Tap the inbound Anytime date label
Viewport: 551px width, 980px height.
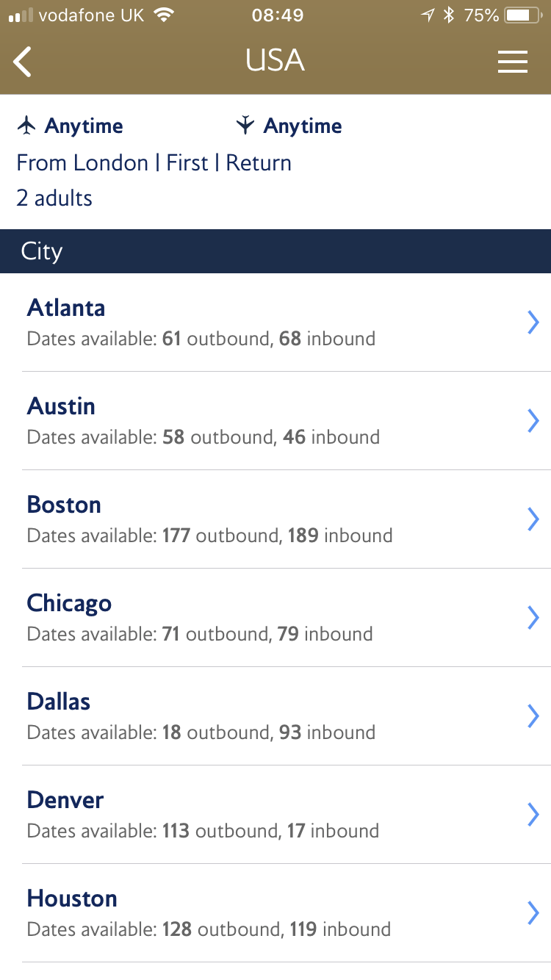click(x=303, y=126)
